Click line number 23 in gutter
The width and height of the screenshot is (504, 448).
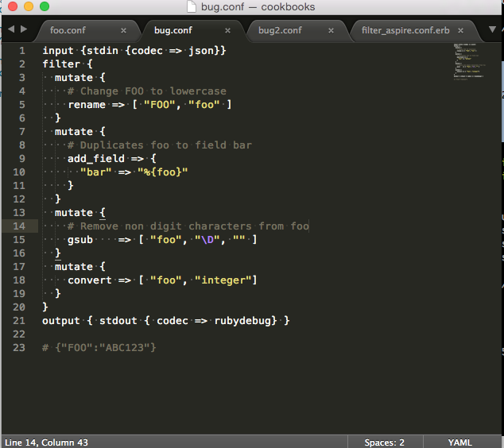pos(19,347)
